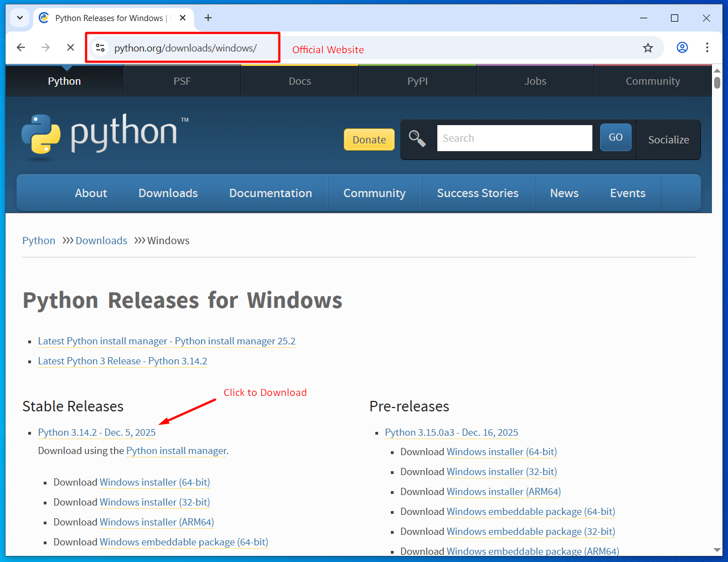Open the Community item in blue navigation bar
The width and height of the screenshot is (728, 562).
point(374,193)
